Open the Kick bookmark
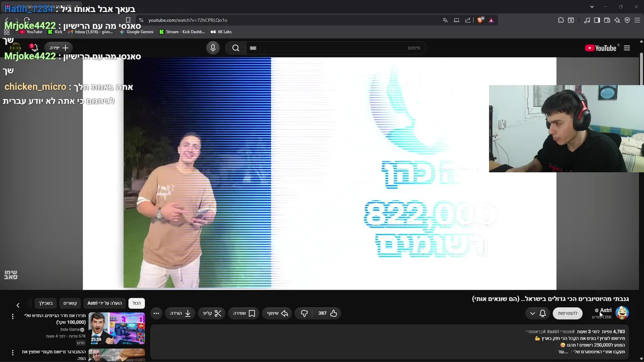Viewport: 644px width, 362px height. [x=55, y=32]
